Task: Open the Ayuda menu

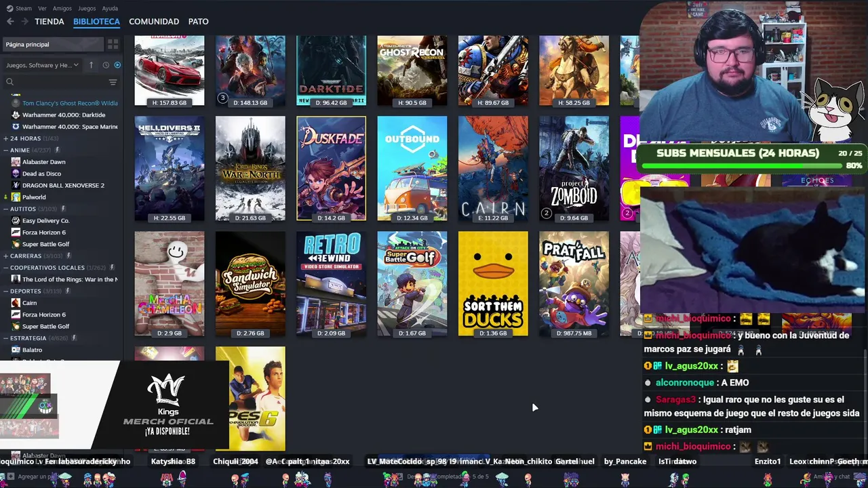Action: (110, 8)
